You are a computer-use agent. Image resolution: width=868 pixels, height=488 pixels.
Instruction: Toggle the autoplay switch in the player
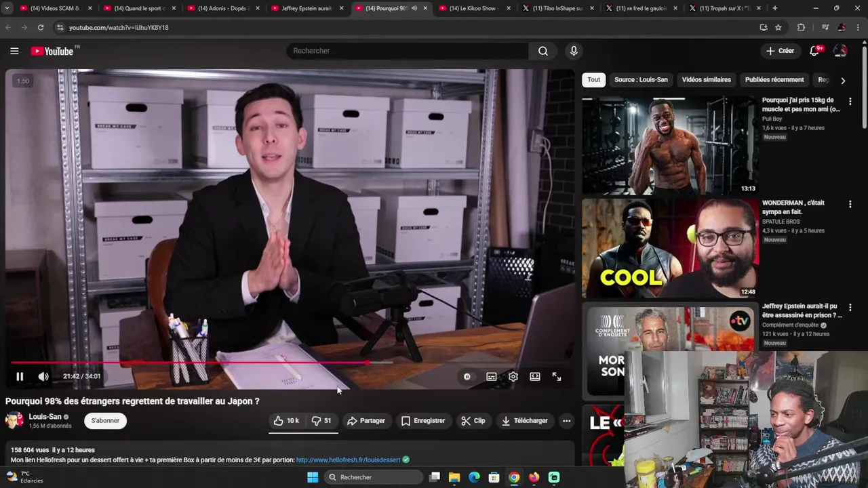tap(467, 377)
